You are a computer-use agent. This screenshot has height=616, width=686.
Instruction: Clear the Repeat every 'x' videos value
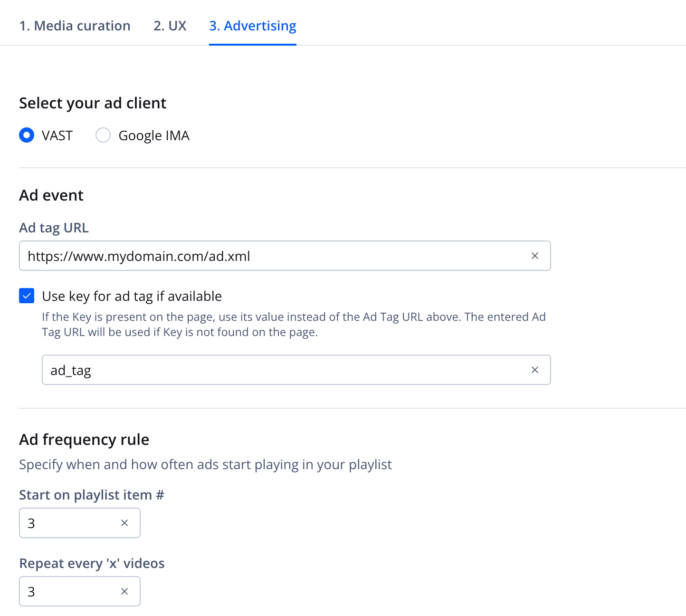pyautogui.click(x=124, y=591)
